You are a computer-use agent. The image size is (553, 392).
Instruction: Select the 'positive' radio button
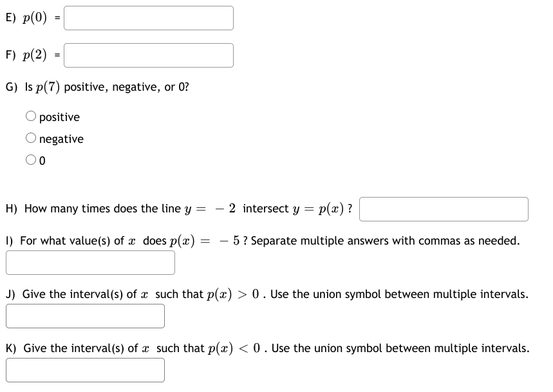pyautogui.click(x=32, y=117)
